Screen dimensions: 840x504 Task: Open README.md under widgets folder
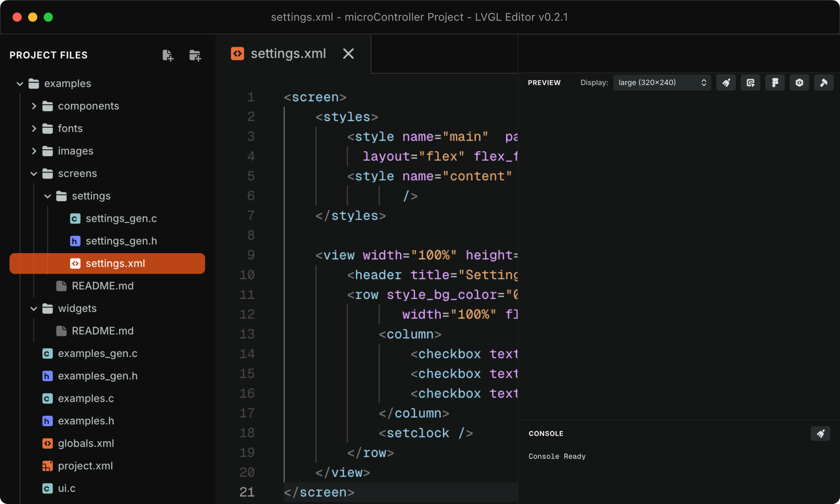click(103, 331)
